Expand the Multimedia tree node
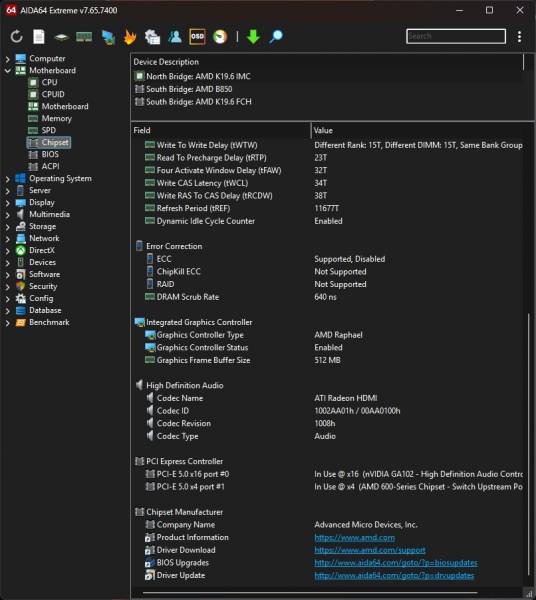536x600 pixels. point(7,215)
